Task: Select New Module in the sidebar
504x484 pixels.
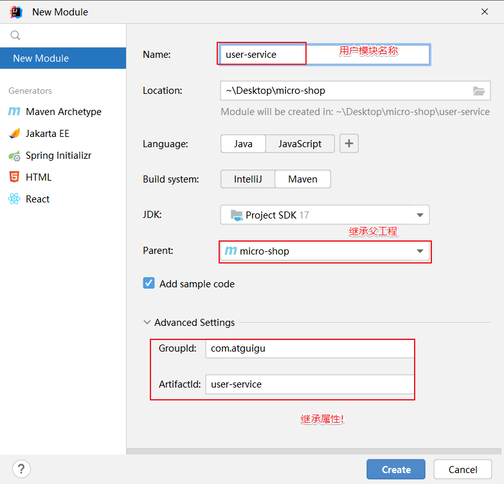Action: click(x=63, y=58)
